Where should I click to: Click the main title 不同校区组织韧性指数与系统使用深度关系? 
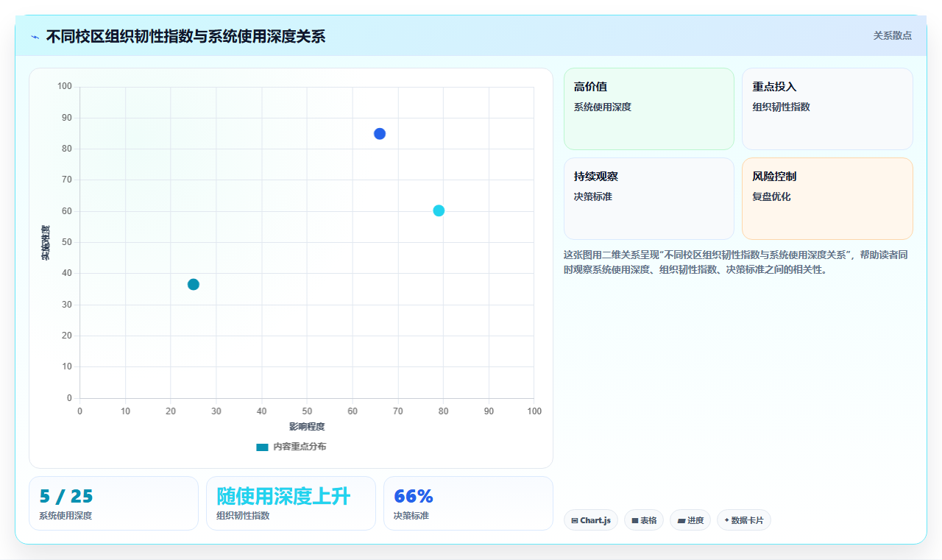(x=185, y=36)
